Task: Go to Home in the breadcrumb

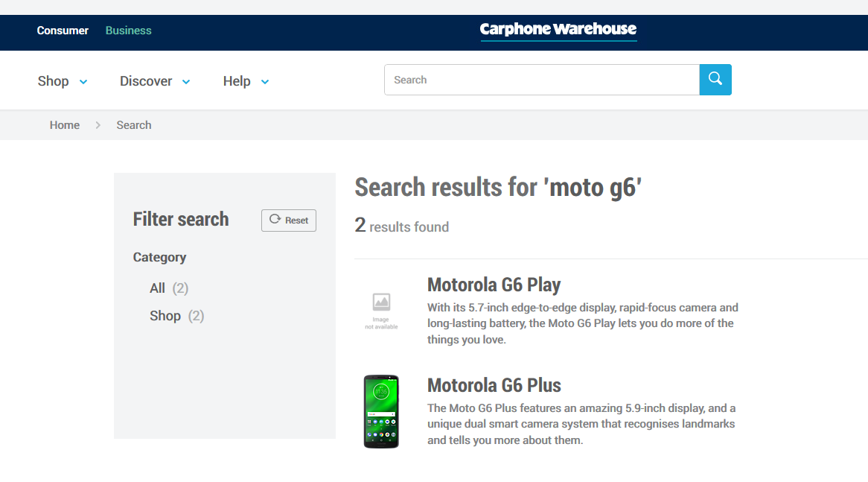Action: [x=65, y=125]
